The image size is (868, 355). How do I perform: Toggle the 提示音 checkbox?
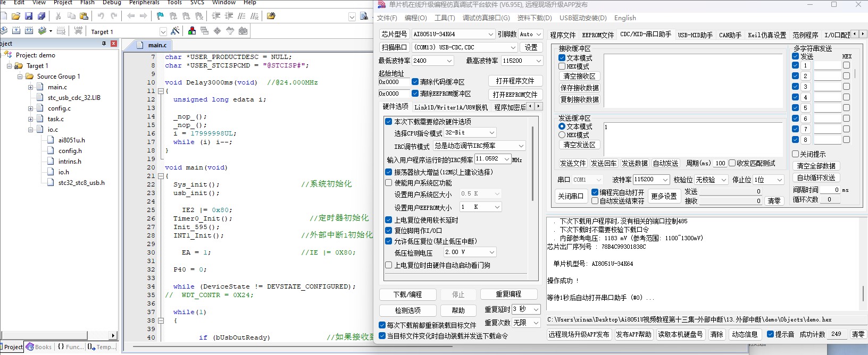tap(770, 334)
